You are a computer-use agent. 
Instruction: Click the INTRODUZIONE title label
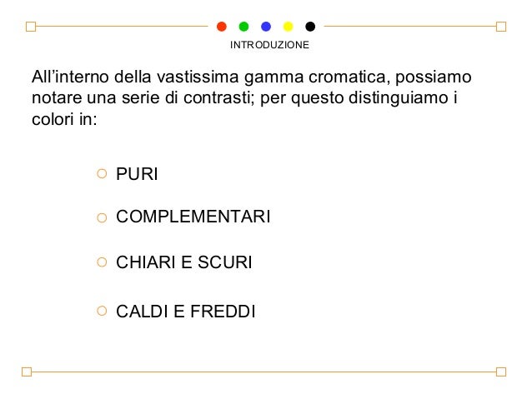click(x=269, y=45)
